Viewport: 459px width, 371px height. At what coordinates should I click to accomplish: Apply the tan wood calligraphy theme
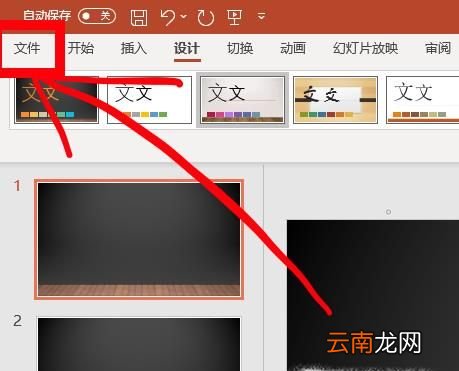point(335,100)
